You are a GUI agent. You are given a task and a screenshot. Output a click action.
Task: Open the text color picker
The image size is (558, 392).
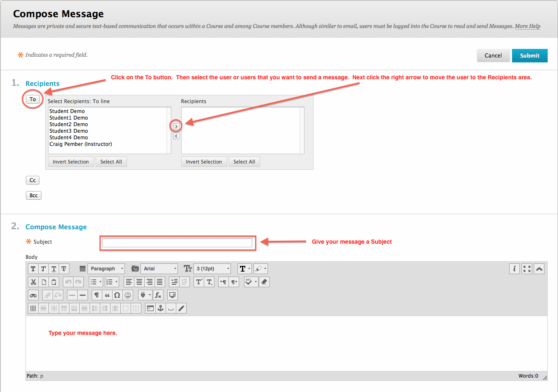pos(245,269)
